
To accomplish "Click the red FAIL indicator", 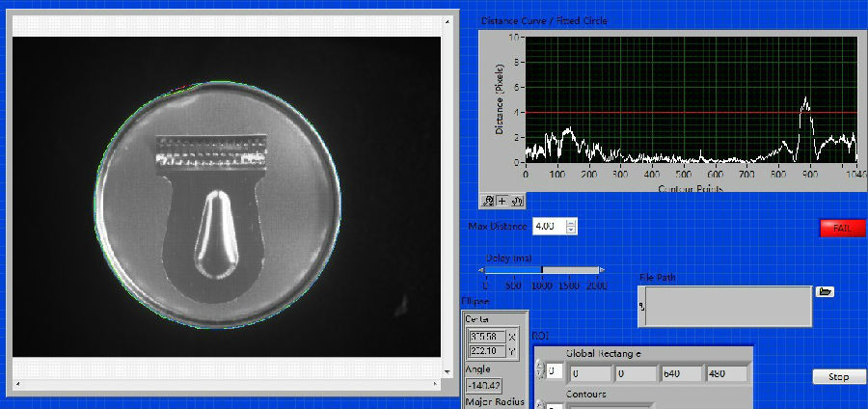I will click(841, 227).
